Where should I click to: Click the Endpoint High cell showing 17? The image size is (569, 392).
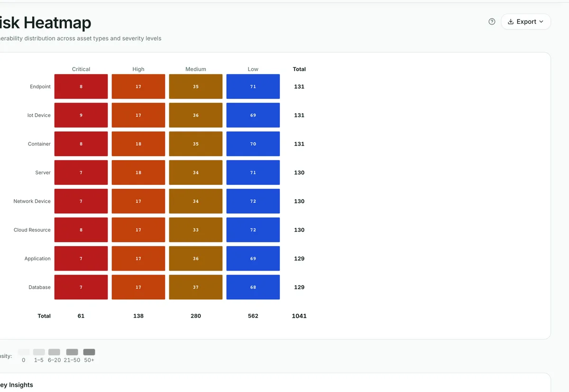[x=138, y=87]
